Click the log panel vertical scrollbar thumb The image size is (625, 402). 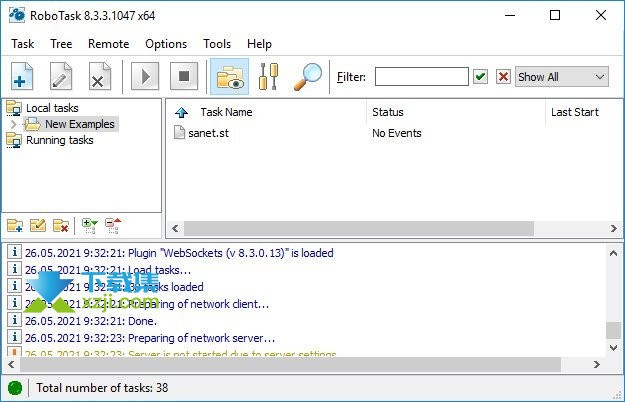pyautogui.click(x=613, y=330)
